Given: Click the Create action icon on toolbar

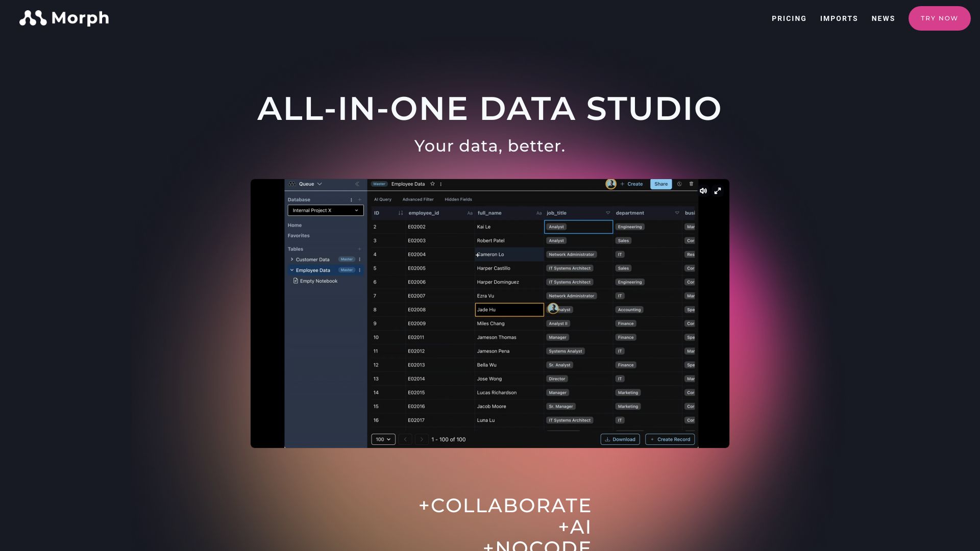Looking at the screenshot, I should tap(631, 184).
